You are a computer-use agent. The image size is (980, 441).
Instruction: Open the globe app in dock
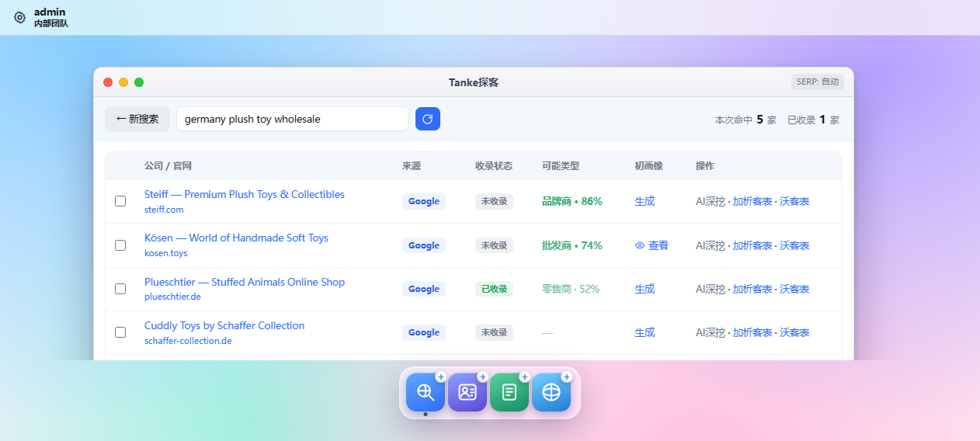(x=551, y=392)
